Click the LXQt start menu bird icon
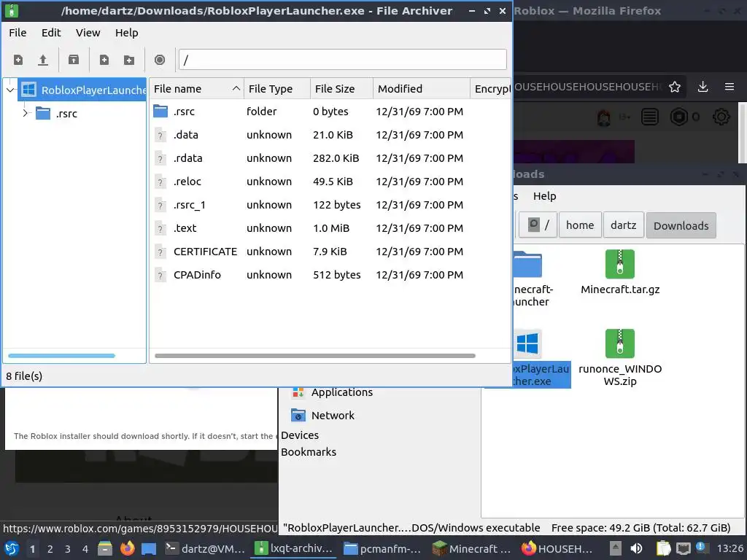 click(12, 549)
